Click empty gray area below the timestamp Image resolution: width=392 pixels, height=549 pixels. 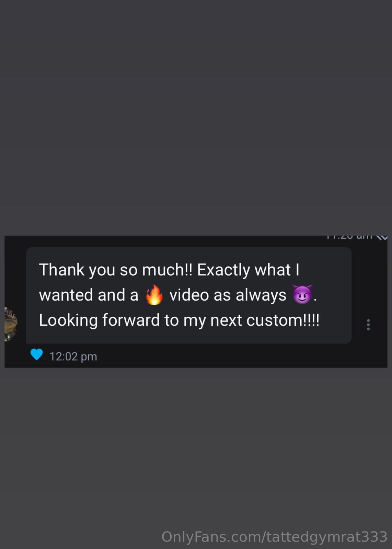pos(196,446)
